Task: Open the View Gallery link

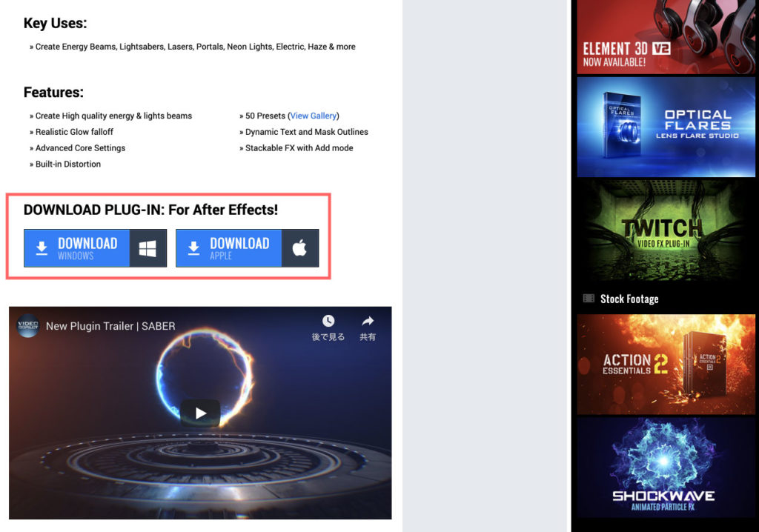Action: point(314,116)
